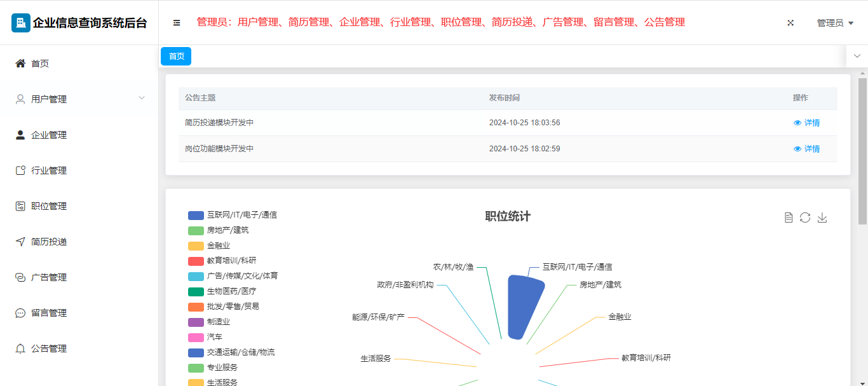
Task: Download chart as image icon
Action: click(822, 217)
